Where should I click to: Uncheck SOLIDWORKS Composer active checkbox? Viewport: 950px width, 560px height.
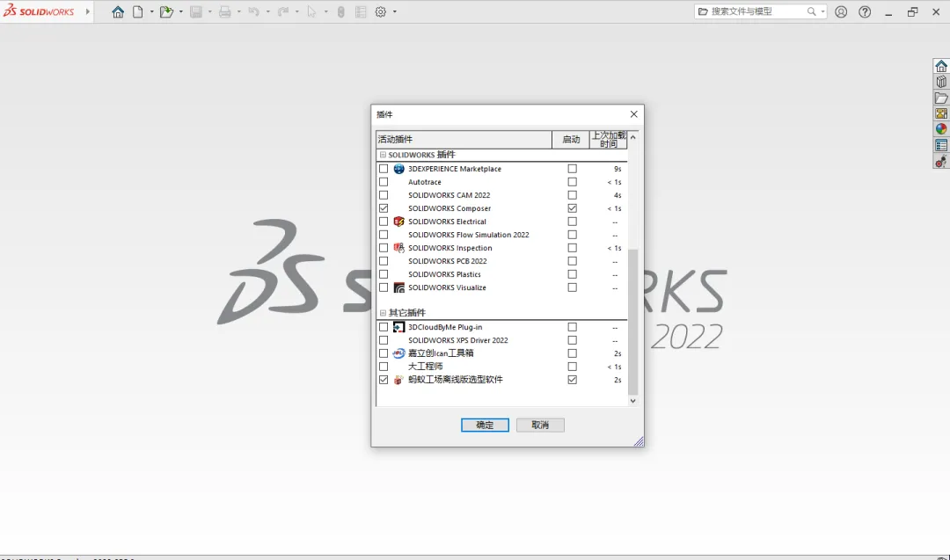[384, 208]
